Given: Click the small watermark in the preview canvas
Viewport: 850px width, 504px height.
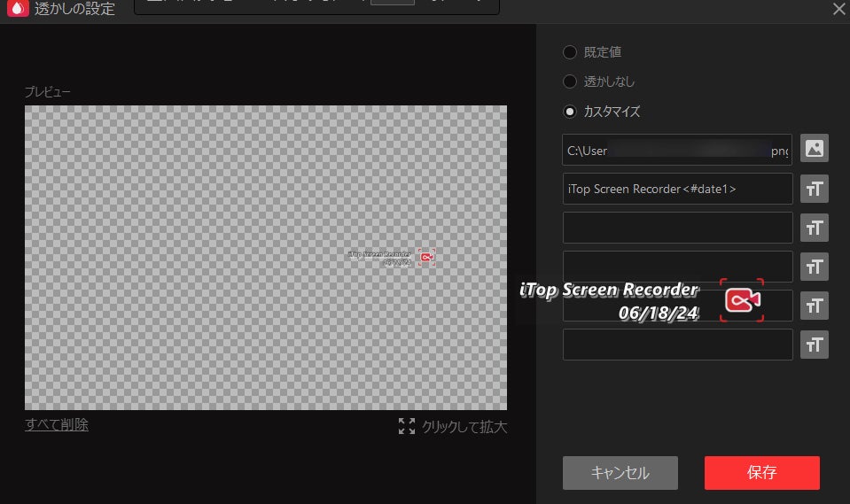Looking at the screenshot, I should click(x=392, y=258).
